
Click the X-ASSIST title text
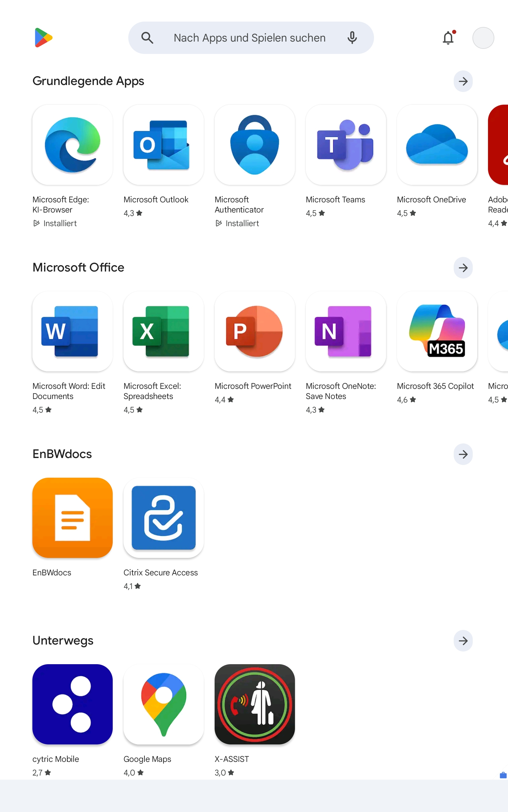232,759
